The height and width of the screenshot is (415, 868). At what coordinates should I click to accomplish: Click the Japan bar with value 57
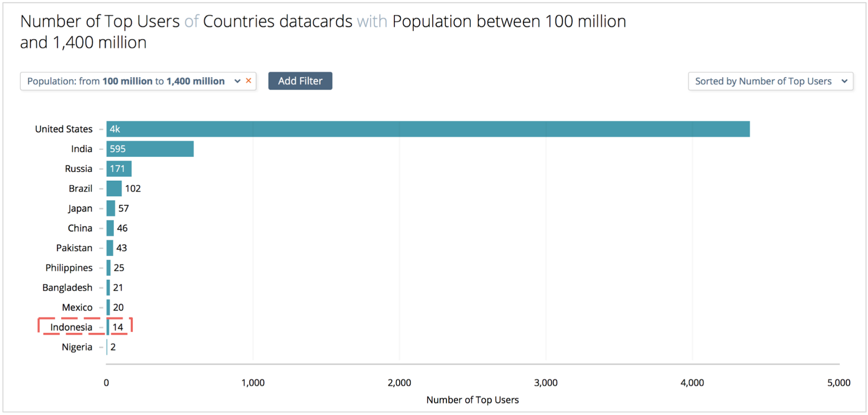111,208
